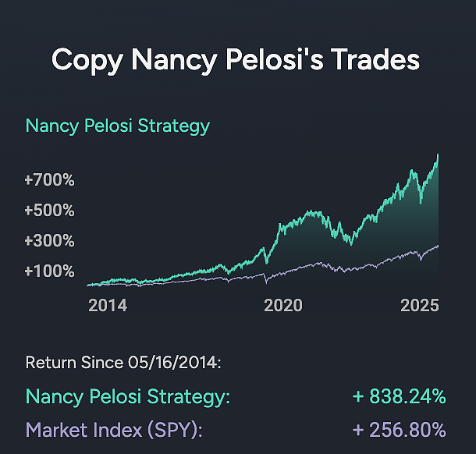The height and width of the screenshot is (454, 476).
Task: Click the + 256.80% SPY return value
Action: click(x=400, y=430)
